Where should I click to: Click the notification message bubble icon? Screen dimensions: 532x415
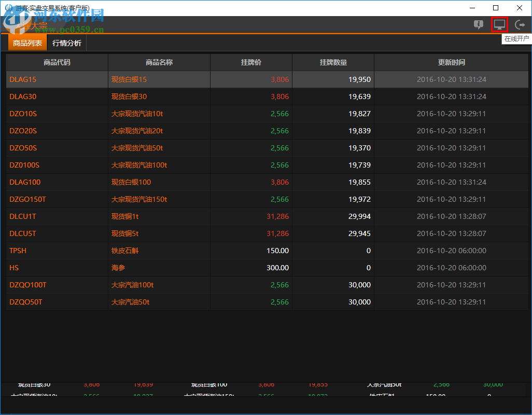(478, 24)
